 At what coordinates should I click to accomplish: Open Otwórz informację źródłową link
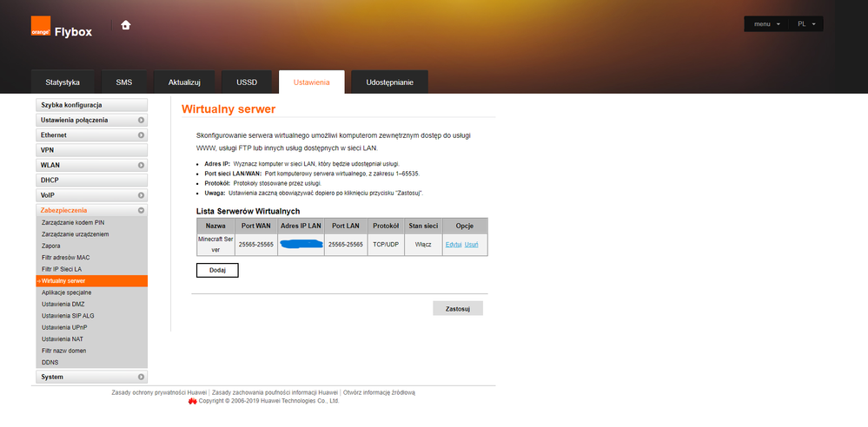[x=379, y=392]
